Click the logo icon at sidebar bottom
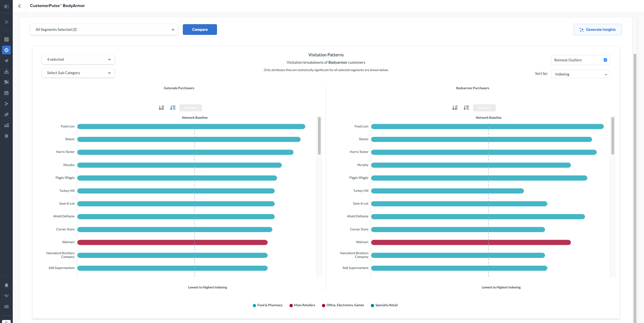Image resolution: width=644 pixels, height=323 pixels. (x=6, y=321)
